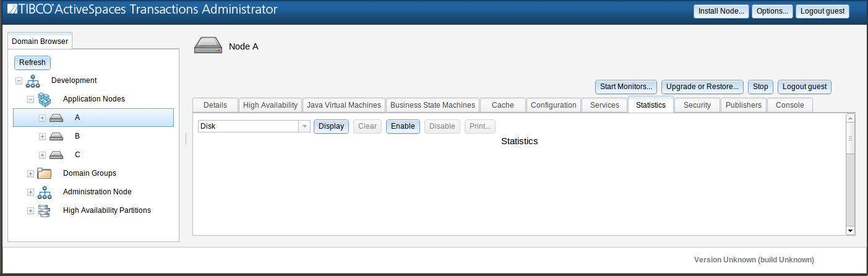Image resolution: width=868 pixels, height=276 pixels.
Task: Expand the Domain Groups branch
Action: click(x=30, y=173)
